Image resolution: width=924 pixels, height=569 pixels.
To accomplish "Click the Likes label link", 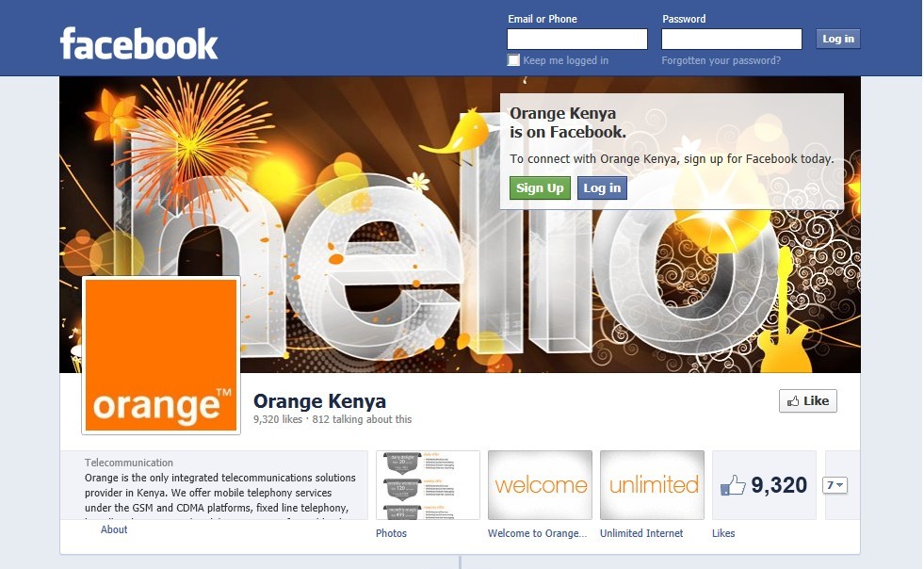I will 723,533.
